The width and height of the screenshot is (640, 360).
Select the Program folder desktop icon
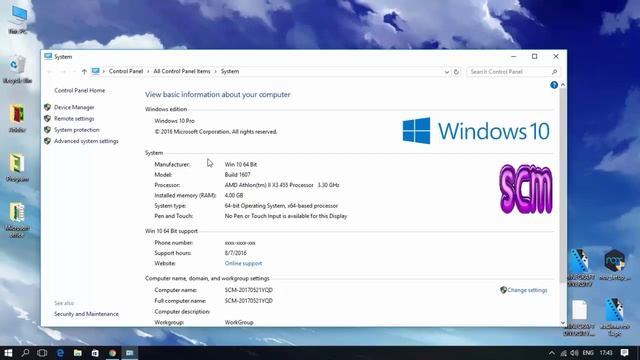(x=17, y=167)
